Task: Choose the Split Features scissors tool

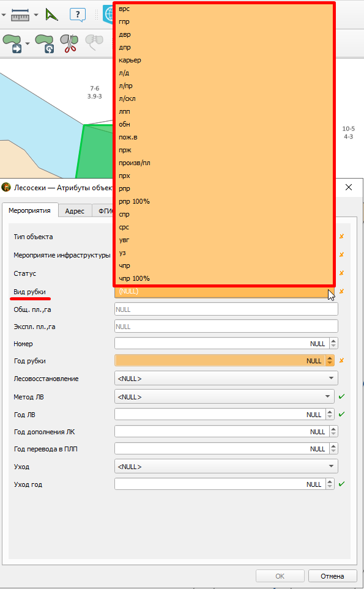Action: pos(69,43)
